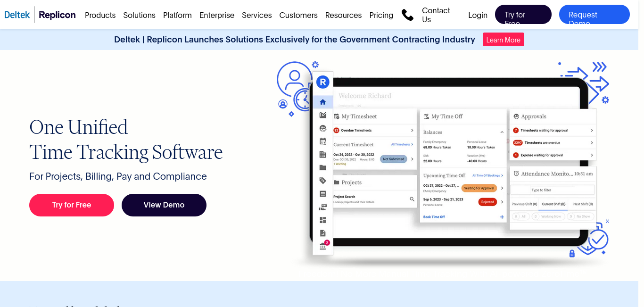644x307 pixels.
Task: Click the Welcome Richard greeting text
Action: pyautogui.click(x=365, y=96)
